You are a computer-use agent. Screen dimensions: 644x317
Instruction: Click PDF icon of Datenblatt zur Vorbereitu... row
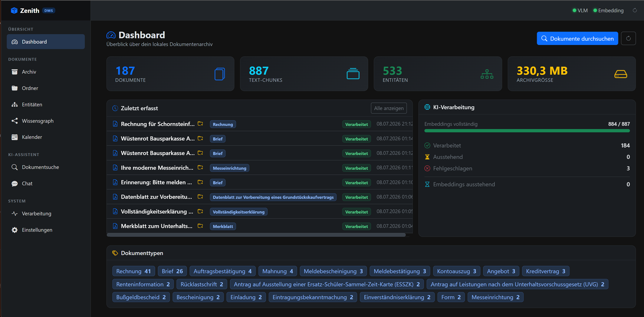(x=115, y=197)
